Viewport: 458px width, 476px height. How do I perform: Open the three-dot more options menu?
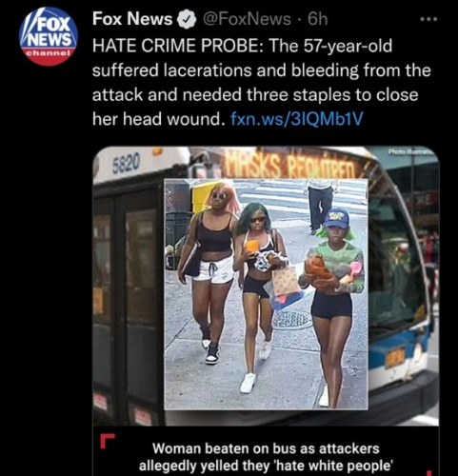[x=428, y=20]
